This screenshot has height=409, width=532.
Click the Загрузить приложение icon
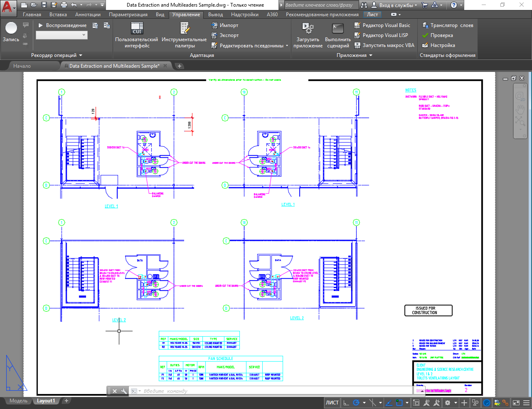point(308,28)
